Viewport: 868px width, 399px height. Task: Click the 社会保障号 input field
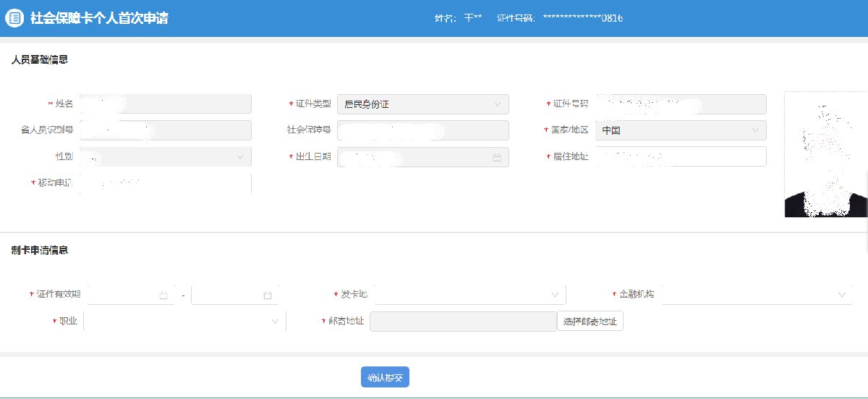423,130
